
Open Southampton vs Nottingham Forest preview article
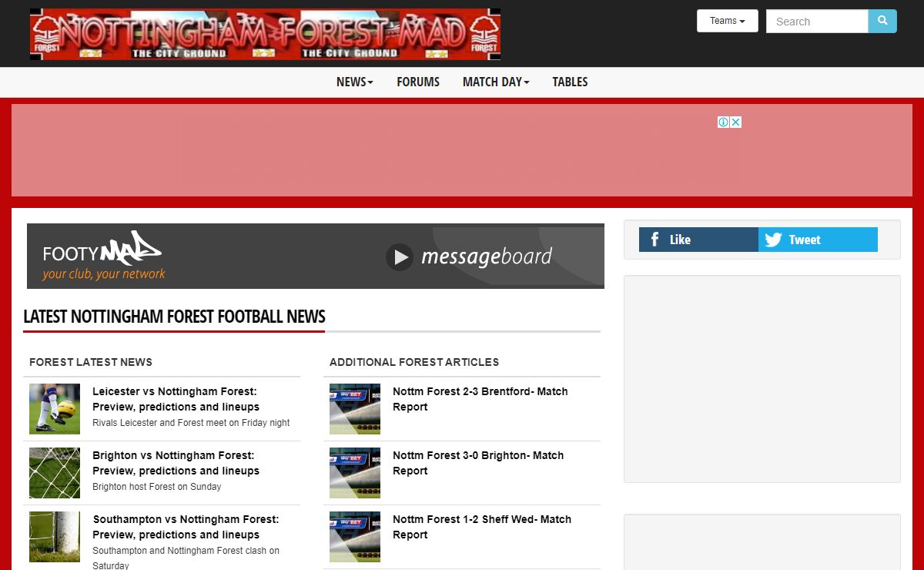click(186, 527)
